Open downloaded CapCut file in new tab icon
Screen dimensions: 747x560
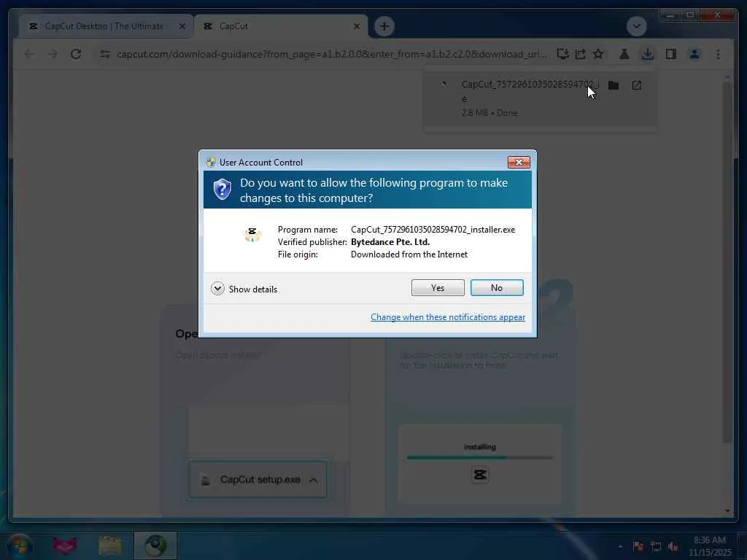pos(636,85)
